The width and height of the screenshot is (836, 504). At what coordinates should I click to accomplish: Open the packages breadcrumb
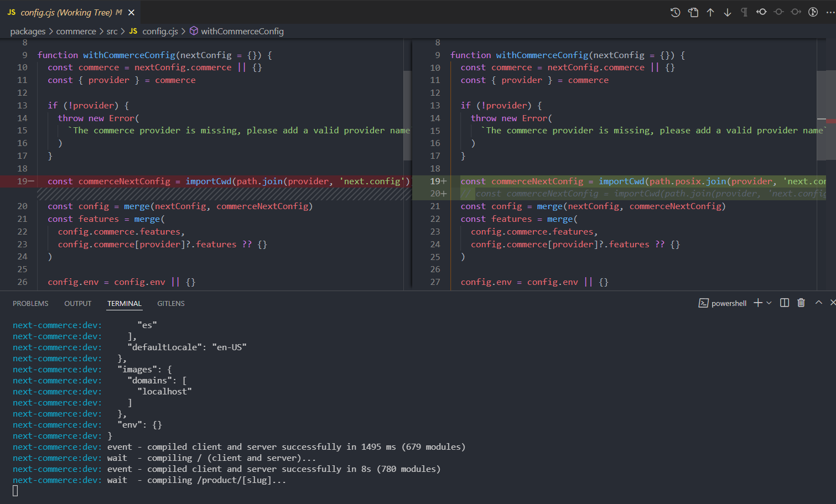(x=28, y=32)
